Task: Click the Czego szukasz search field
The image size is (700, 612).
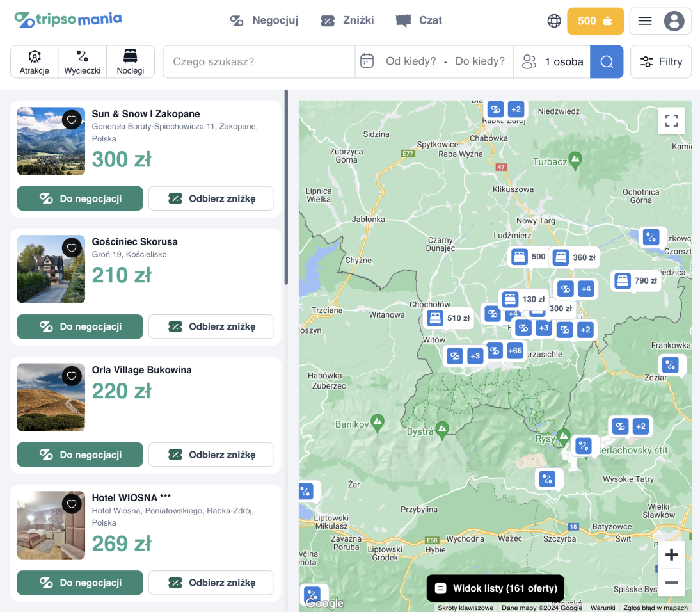Action: [259, 62]
